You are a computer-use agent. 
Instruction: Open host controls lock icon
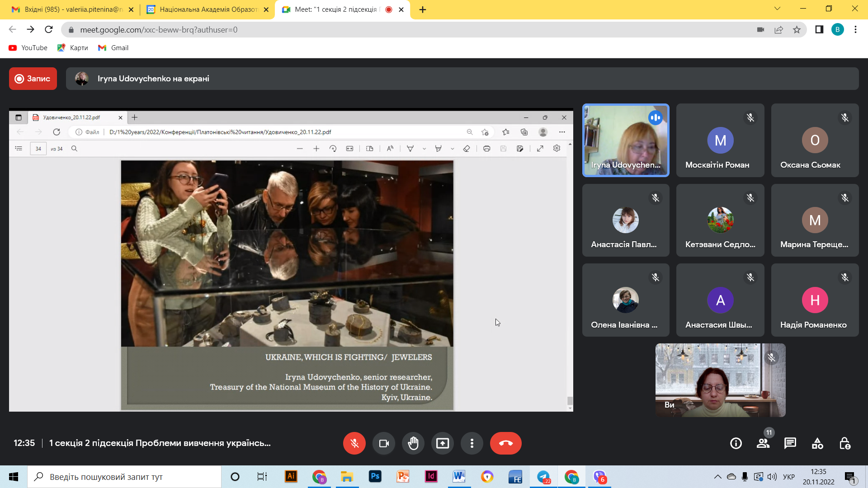[x=844, y=443]
